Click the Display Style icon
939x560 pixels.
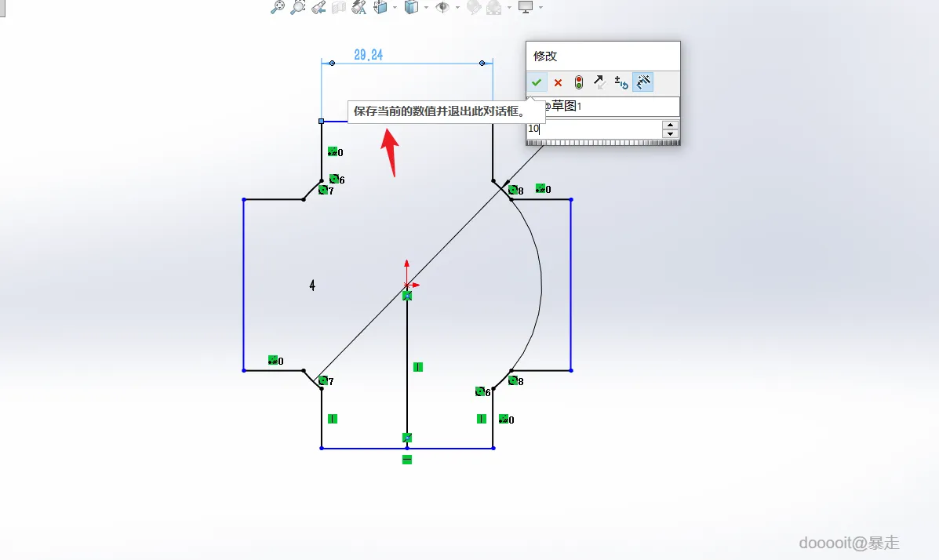tap(411, 7)
